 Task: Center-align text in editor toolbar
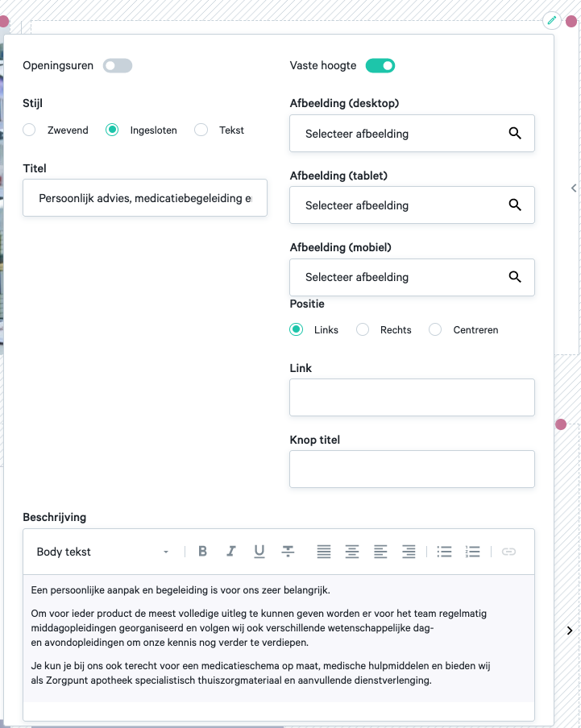click(352, 551)
